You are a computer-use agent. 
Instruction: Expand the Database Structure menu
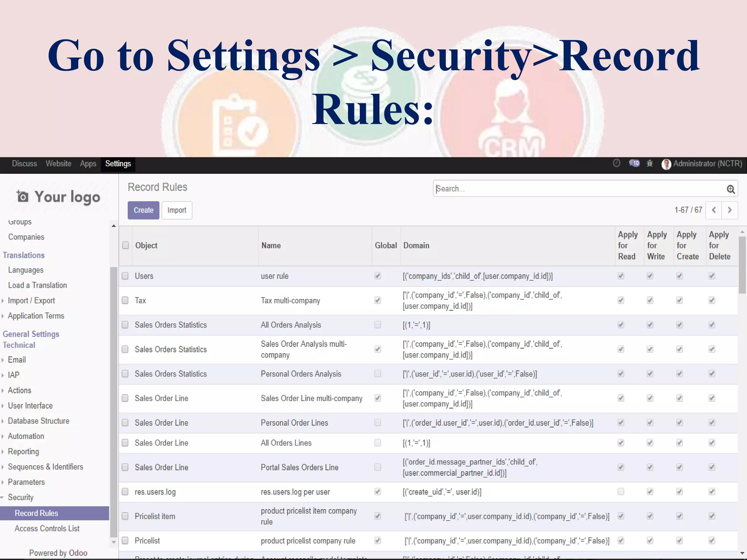(38, 421)
